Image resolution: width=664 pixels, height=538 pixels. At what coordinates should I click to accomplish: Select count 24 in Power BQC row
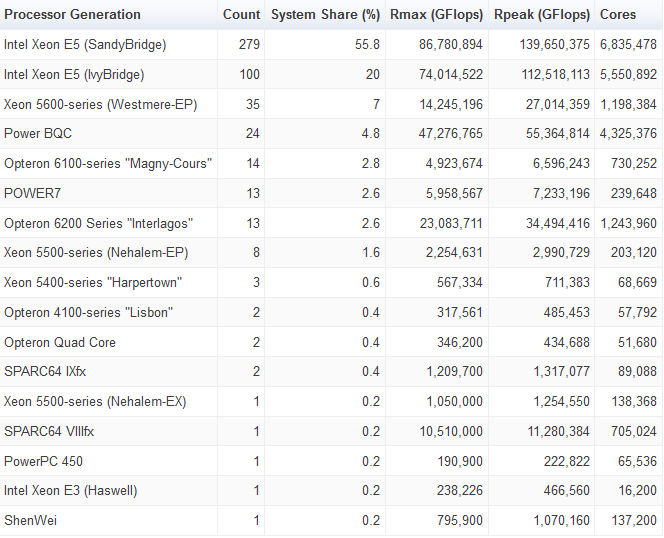click(x=253, y=133)
